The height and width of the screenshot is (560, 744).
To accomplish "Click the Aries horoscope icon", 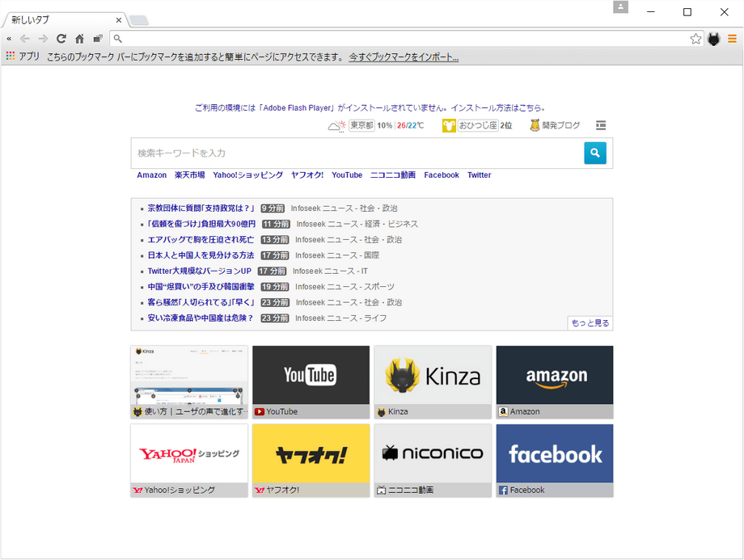I will tap(449, 125).
